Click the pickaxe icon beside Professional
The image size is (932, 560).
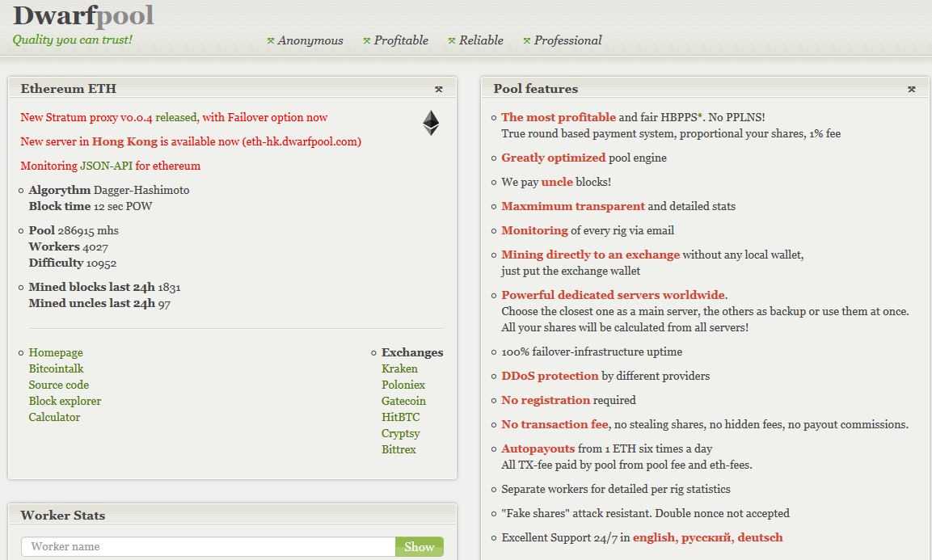(x=527, y=41)
